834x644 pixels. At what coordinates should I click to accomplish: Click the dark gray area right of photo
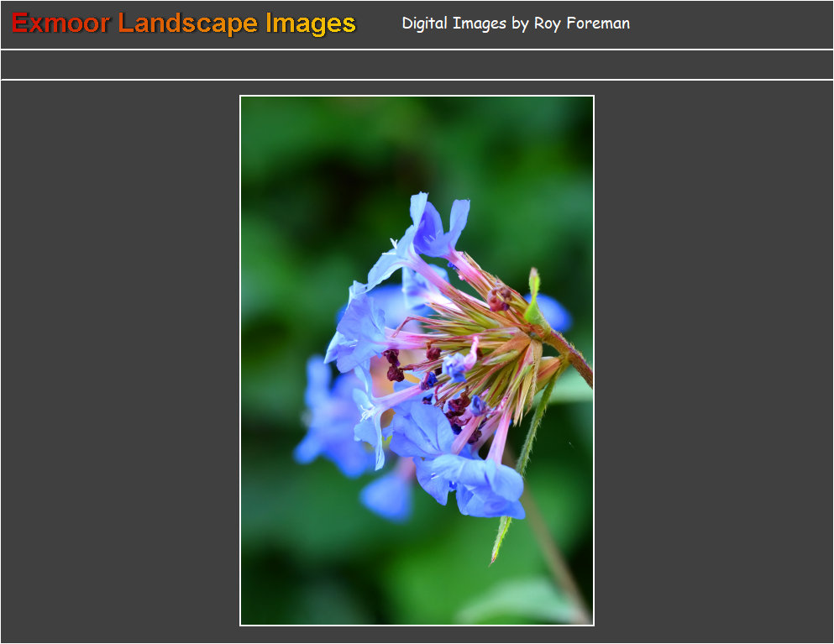713,360
